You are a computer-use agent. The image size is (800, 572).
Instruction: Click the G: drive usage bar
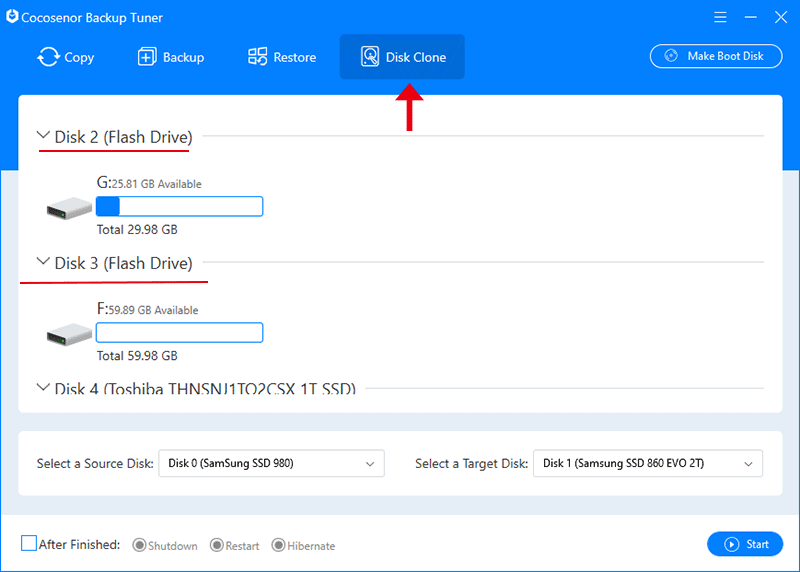click(180, 206)
